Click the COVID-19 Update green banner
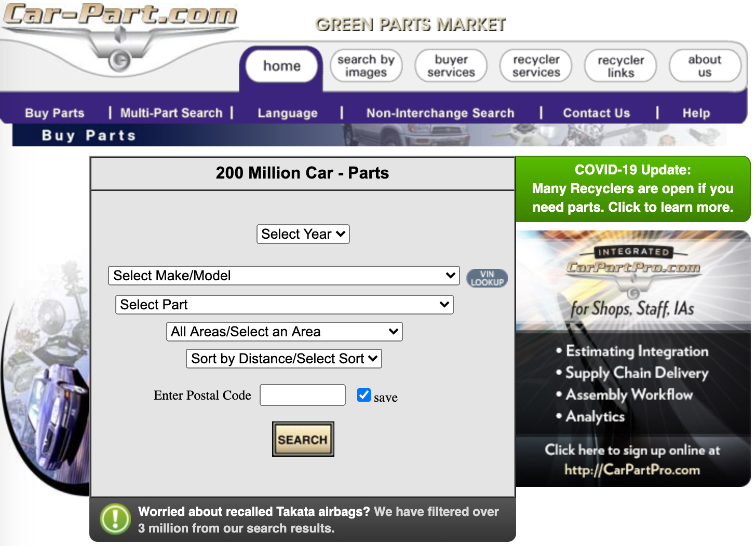Image resolution: width=756 pixels, height=546 pixels. pos(633,189)
